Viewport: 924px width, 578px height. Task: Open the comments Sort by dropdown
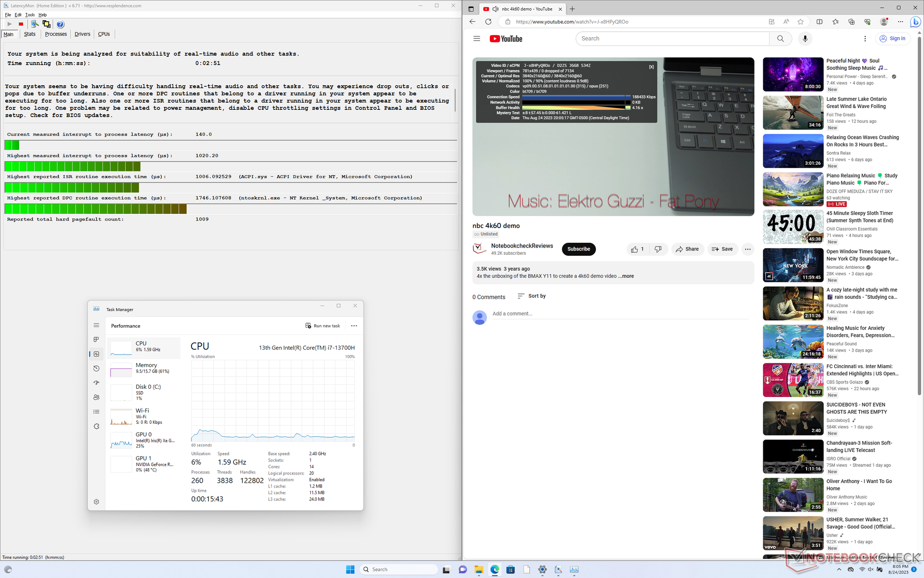[x=532, y=296]
